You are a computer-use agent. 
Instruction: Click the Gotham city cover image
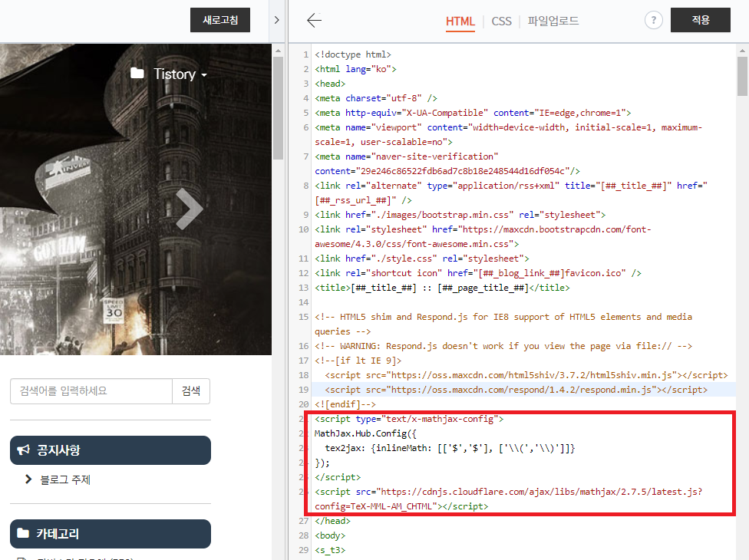[x=136, y=199]
